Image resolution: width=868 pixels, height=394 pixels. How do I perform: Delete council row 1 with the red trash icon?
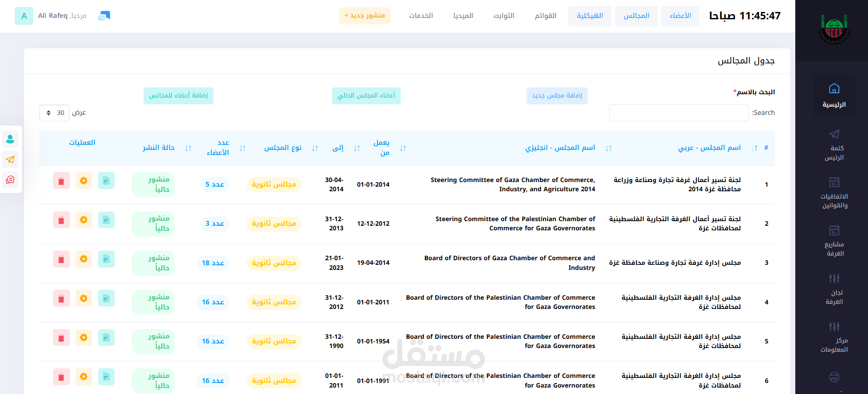tap(61, 181)
